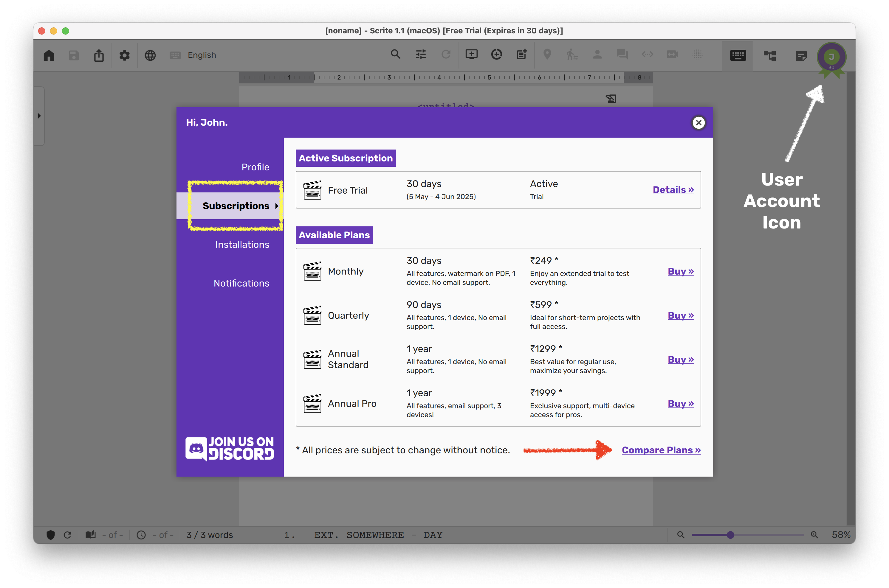The image size is (889, 588).
Task: Click Buy link for Annual Standard plan
Action: (680, 359)
